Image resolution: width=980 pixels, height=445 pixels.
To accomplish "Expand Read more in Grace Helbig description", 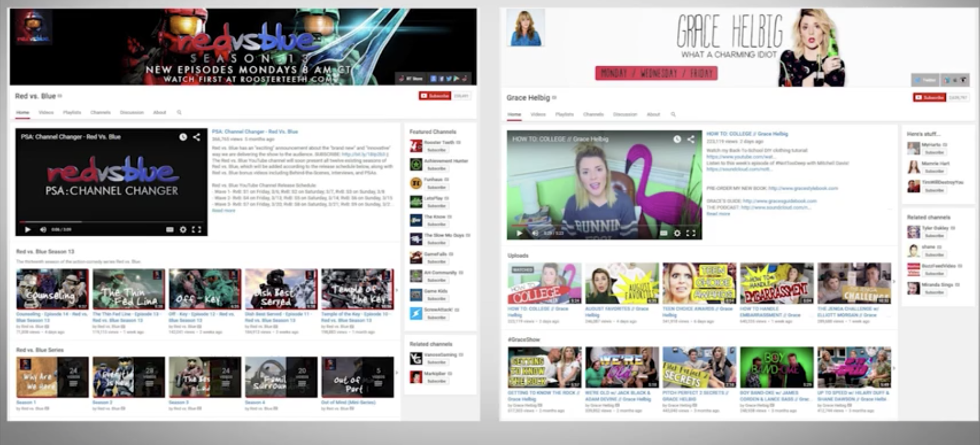I will click(718, 214).
